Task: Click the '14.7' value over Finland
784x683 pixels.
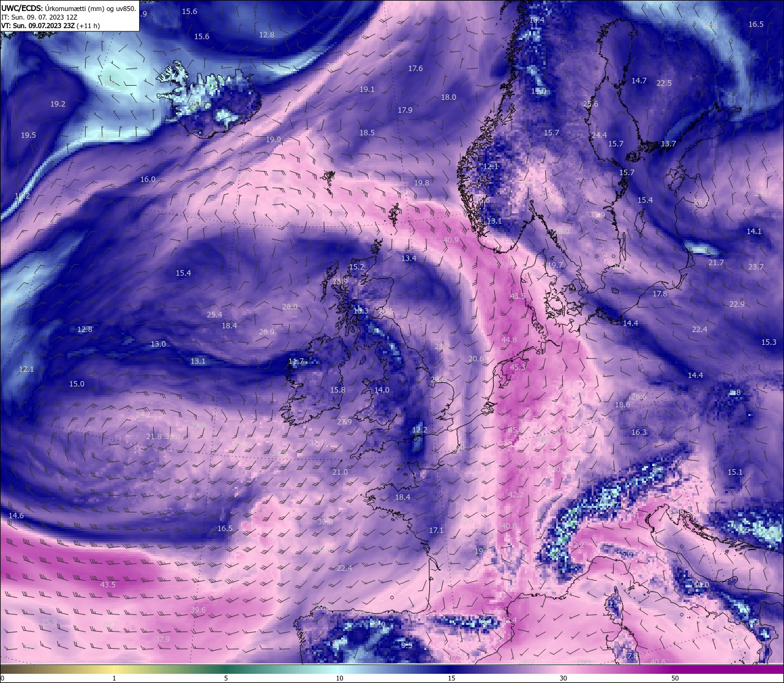Action: click(x=639, y=81)
